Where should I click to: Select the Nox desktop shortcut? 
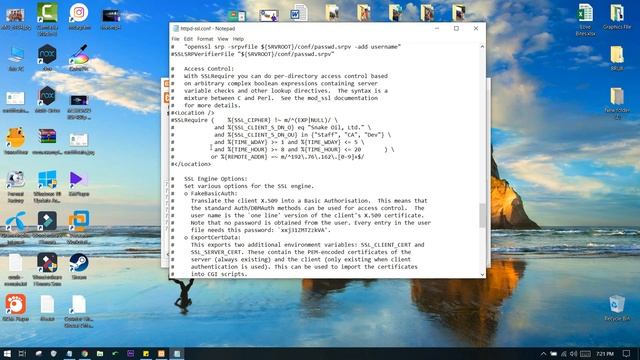pyautogui.click(x=47, y=58)
